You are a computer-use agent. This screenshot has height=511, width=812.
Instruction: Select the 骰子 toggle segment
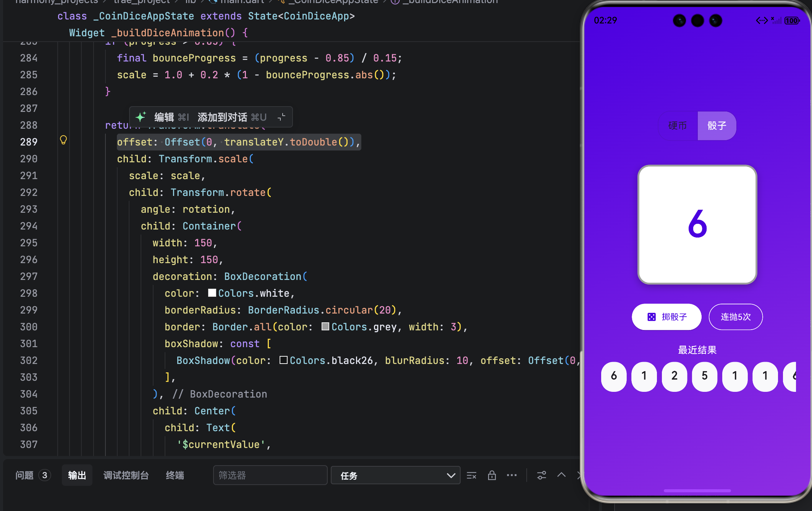(717, 126)
